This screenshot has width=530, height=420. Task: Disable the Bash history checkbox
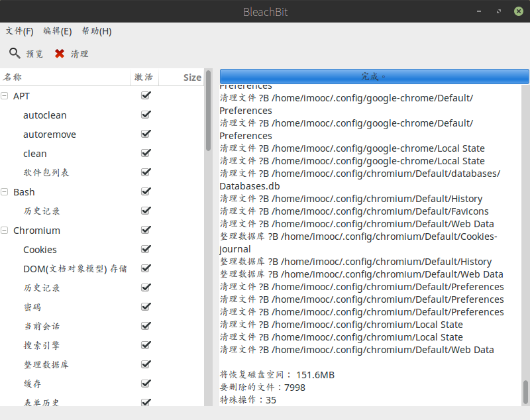click(146, 211)
